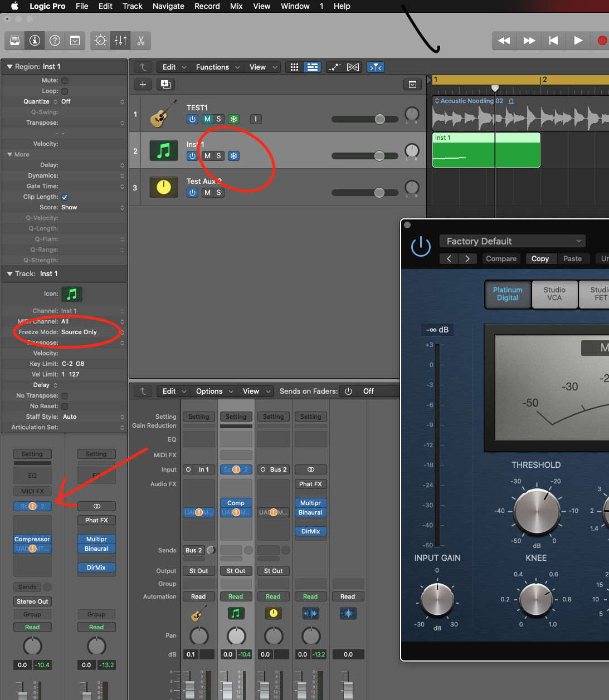This screenshot has width=609, height=700.
Task: Open the Freeze Mode Source Only dropdown
Action: click(92, 332)
